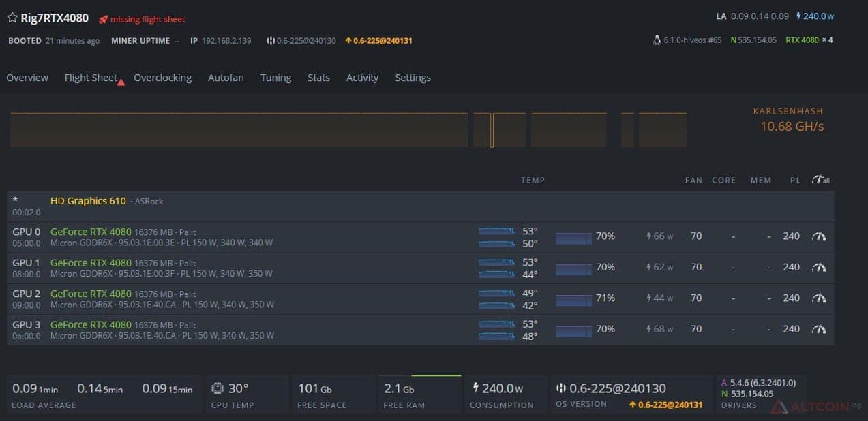868x421 pixels.
Task: Star the Rig7RTX4080 favorite icon
Action: click(12, 18)
